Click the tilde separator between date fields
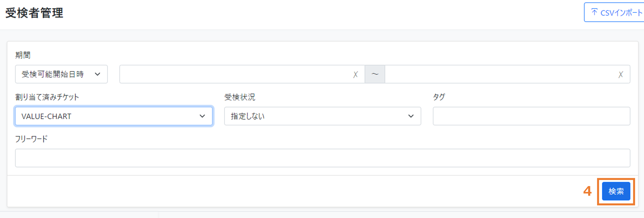The height and width of the screenshot is (218, 644). coord(375,74)
